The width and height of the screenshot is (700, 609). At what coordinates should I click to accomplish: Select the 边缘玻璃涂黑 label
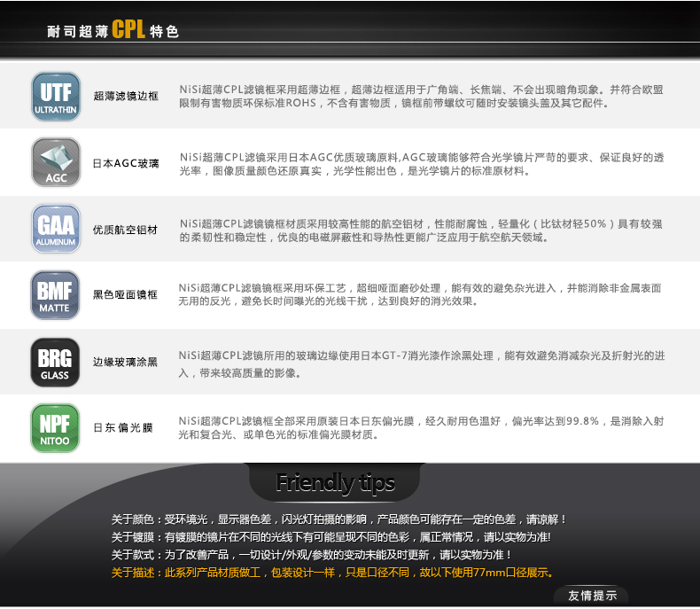point(126,362)
